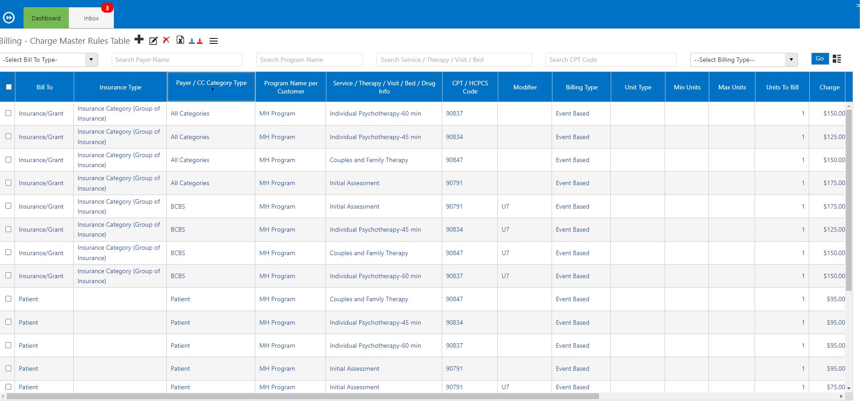Click the Search CPT Code field
The width and height of the screenshot is (868, 401).
pyautogui.click(x=610, y=60)
